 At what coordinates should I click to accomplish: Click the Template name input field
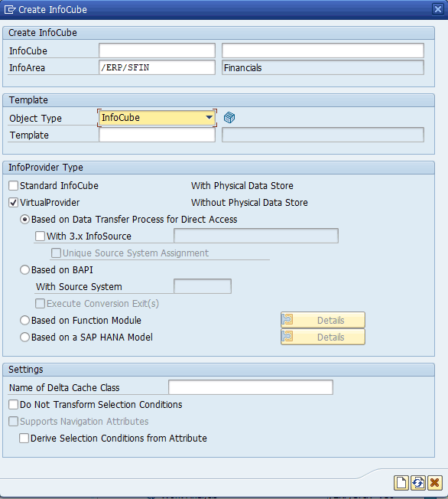pos(157,135)
